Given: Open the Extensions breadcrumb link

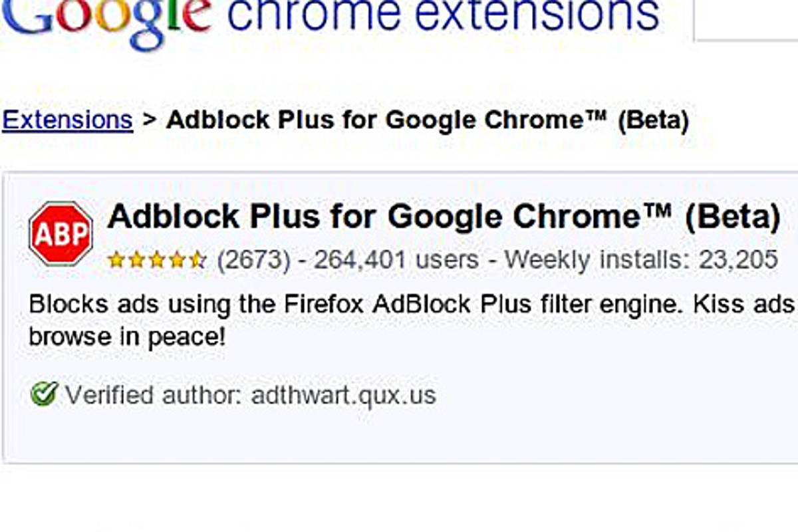Looking at the screenshot, I should [x=66, y=120].
